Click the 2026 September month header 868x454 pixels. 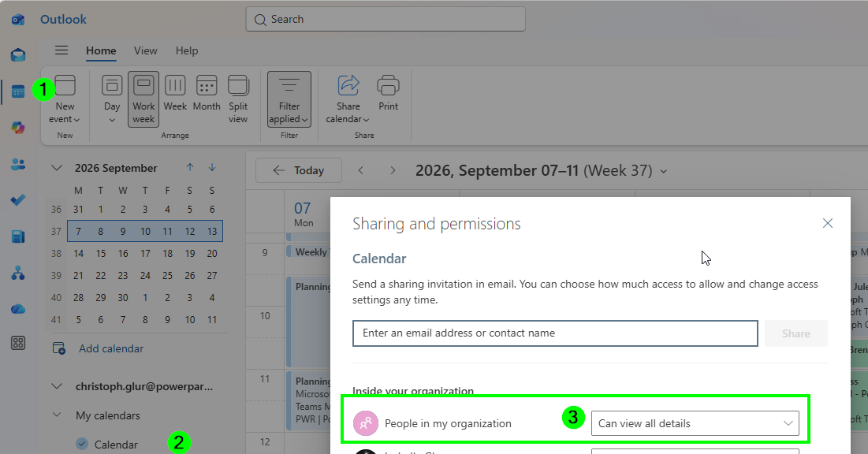pos(116,168)
